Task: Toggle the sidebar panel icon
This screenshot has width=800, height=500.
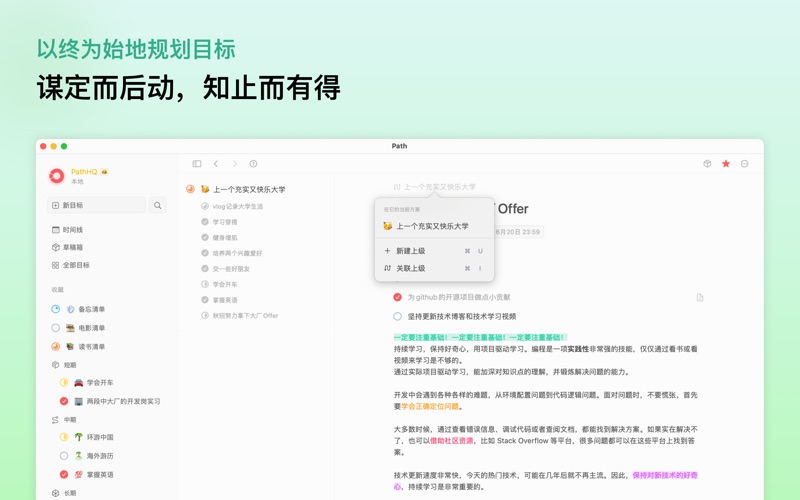Action: click(197, 164)
